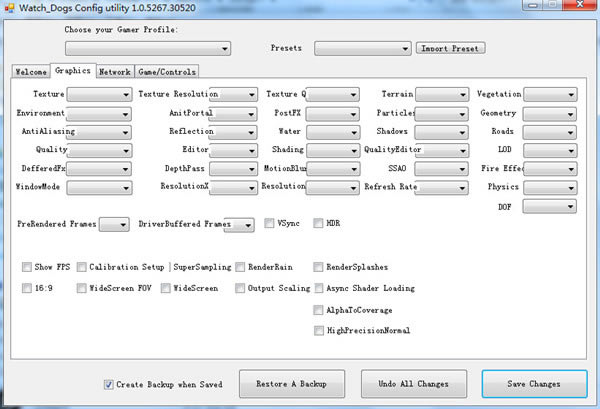Enable the VSync checkbox
600x409 pixels.
tap(269, 223)
